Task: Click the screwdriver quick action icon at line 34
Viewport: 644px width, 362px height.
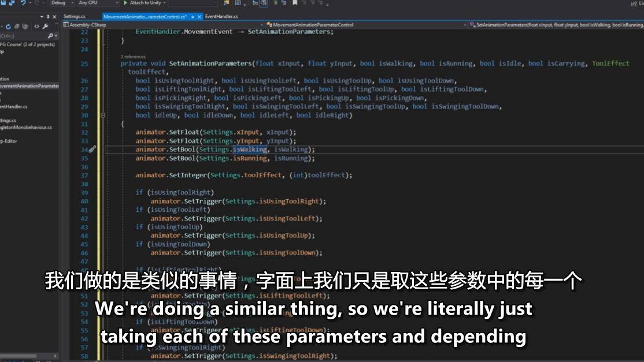Action: [92, 149]
